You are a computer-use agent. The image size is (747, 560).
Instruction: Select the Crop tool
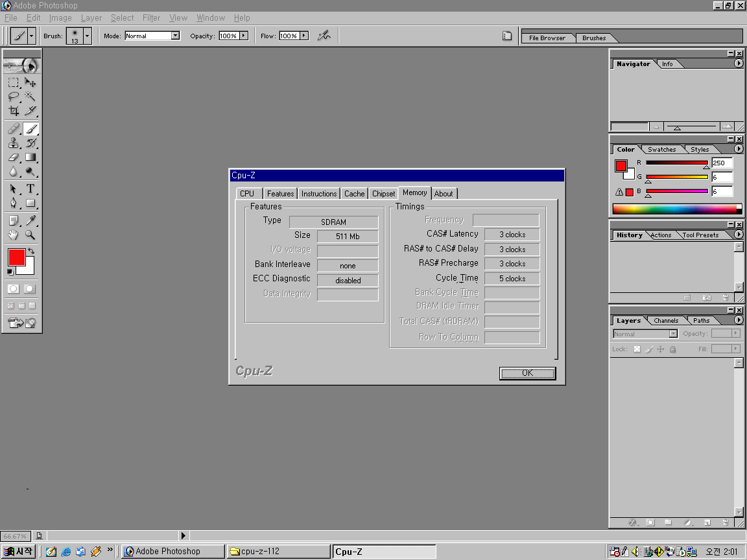[14, 111]
